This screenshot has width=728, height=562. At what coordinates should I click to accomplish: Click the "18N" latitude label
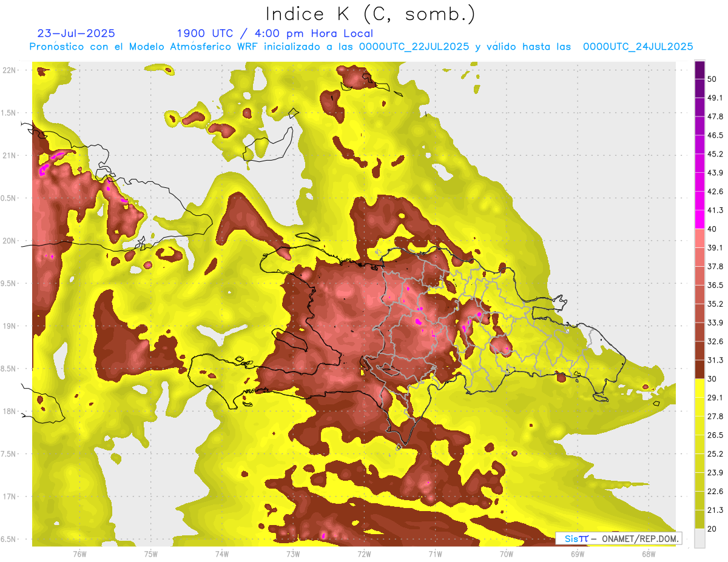click(9, 411)
